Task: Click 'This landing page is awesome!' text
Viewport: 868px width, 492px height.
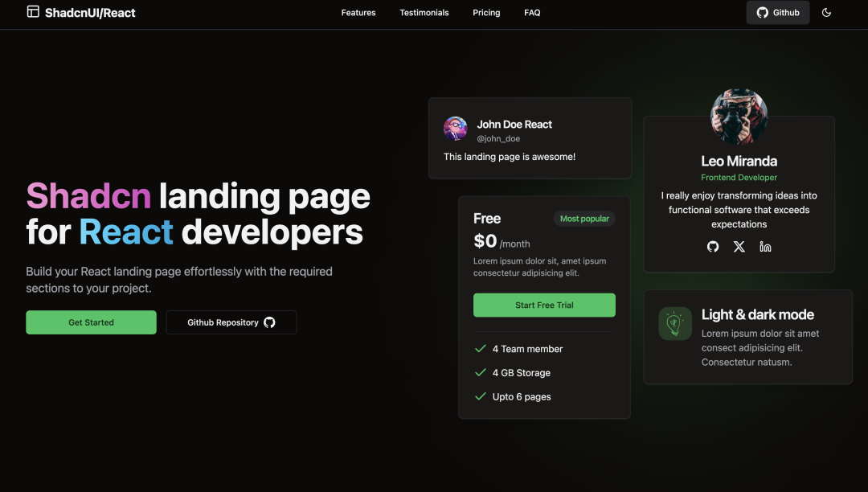Action: (510, 157)
